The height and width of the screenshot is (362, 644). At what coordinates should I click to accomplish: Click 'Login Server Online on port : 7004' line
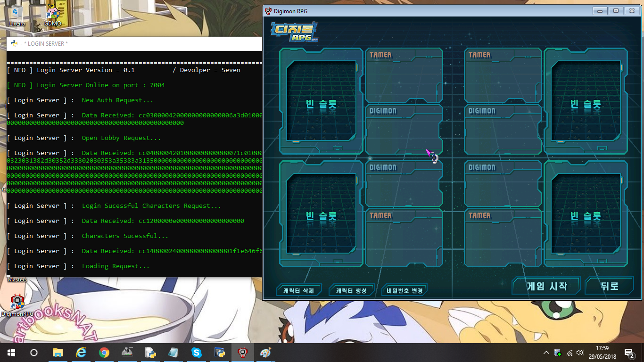tap(86, 85)
